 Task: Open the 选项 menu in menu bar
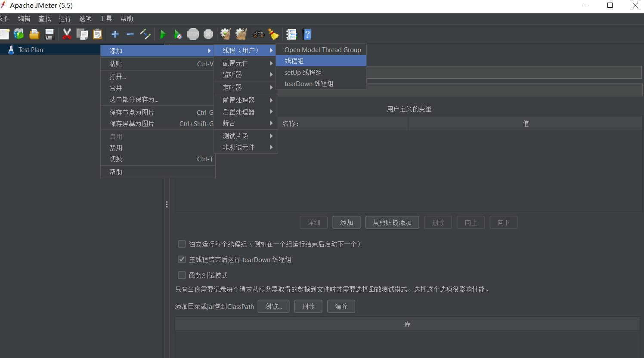click(x=86, y=19)
